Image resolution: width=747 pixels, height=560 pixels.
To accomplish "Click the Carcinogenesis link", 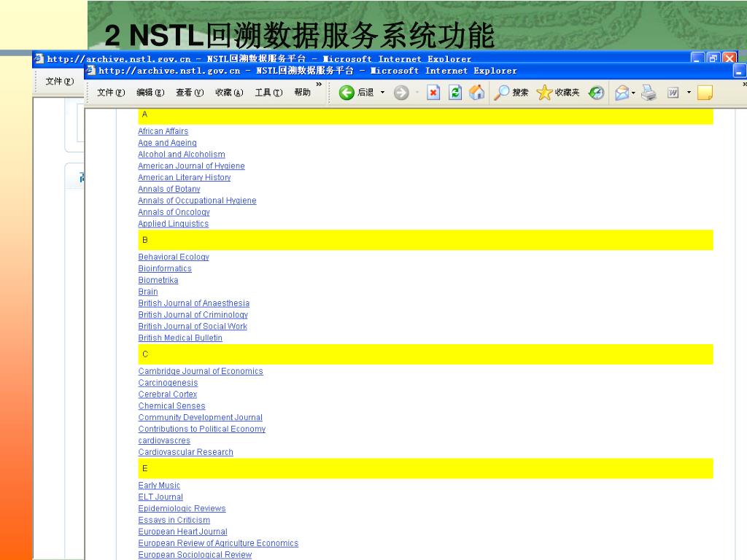I will (169, 383).
